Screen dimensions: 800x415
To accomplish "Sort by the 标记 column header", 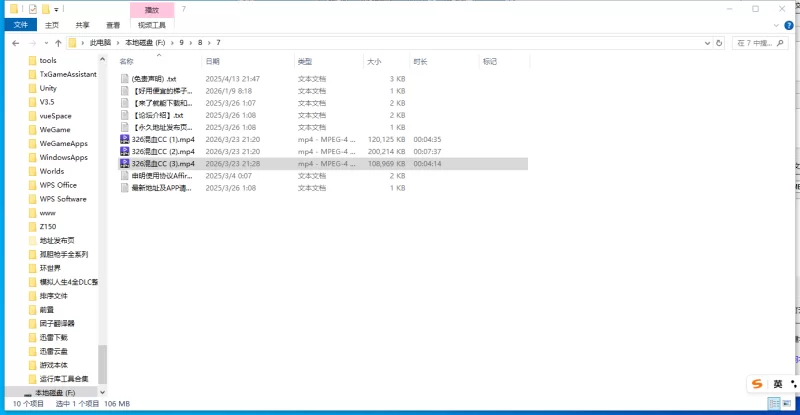I will [490, 61].
